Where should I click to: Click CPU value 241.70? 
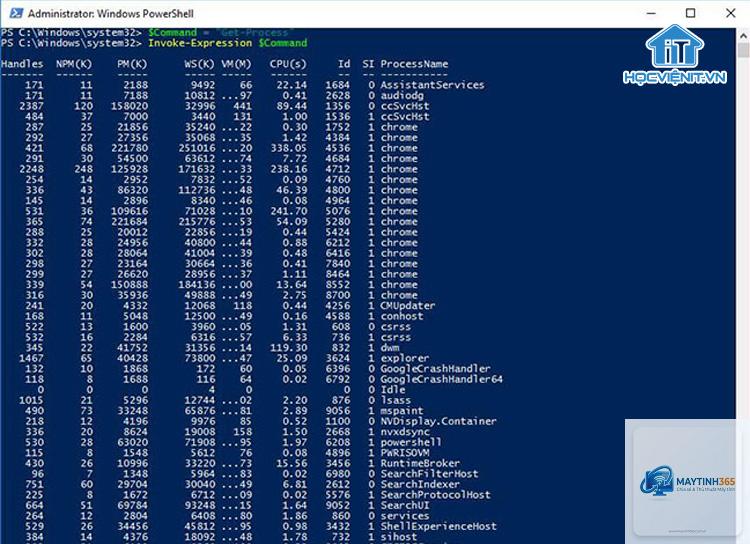[x=288, y=211]
